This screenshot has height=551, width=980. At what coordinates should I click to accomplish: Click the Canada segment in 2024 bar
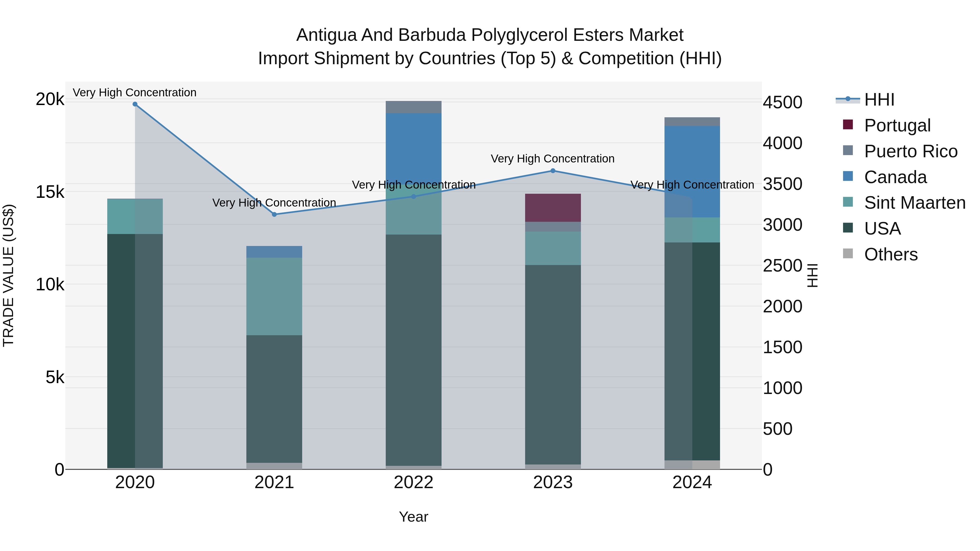[692, 171]
